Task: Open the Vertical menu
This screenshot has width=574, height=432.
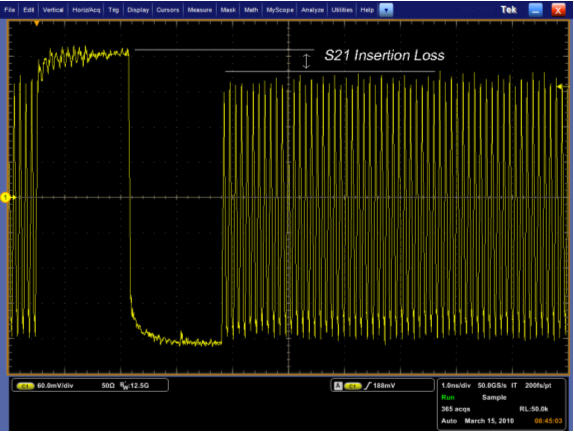Action: click(x=53, y=10)
